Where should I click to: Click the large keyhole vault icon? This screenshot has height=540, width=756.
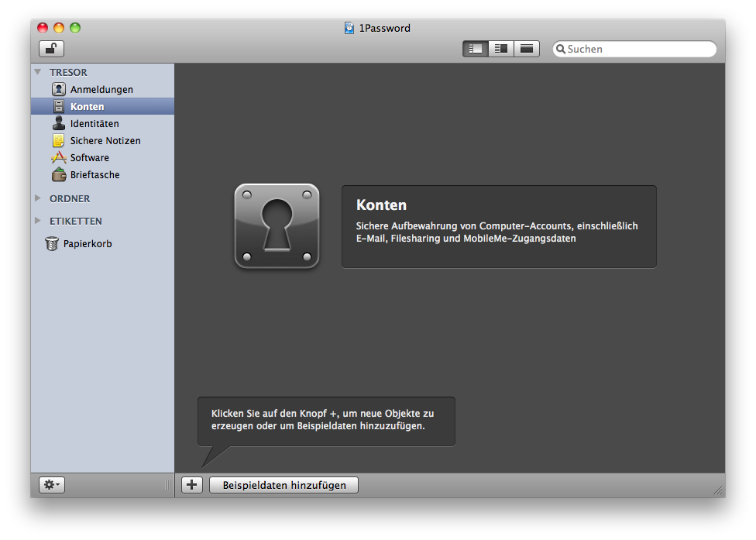point(277,226)
